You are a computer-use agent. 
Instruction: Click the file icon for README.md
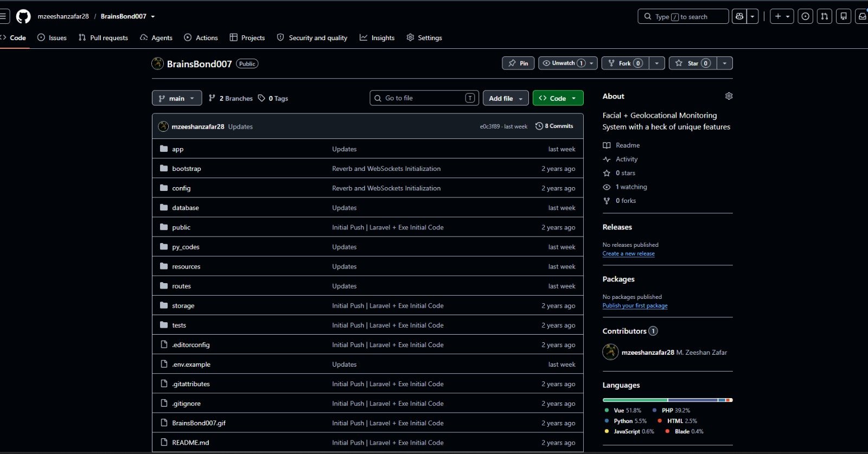point(164,442)
